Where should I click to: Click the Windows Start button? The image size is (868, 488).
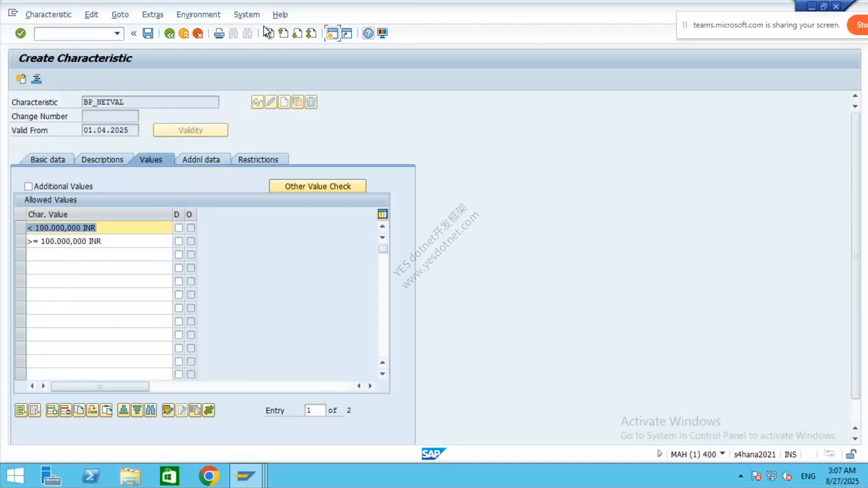[x=15, y=476]
